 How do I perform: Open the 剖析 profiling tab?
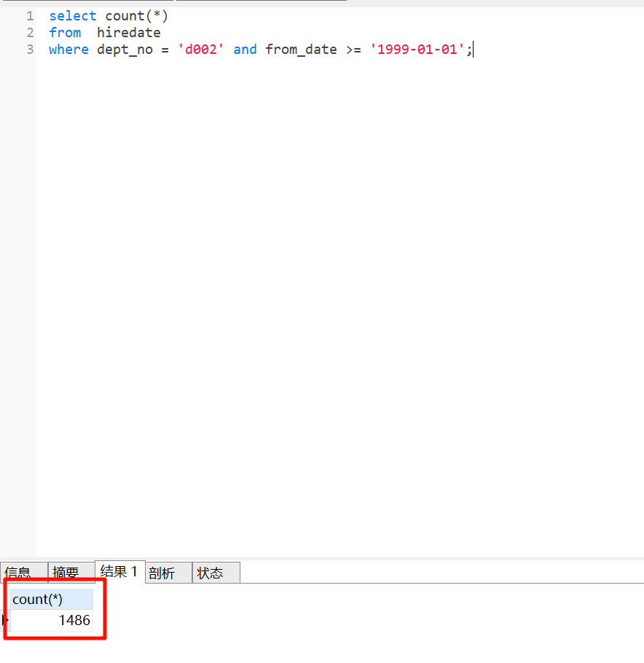(x=162, y=573)
